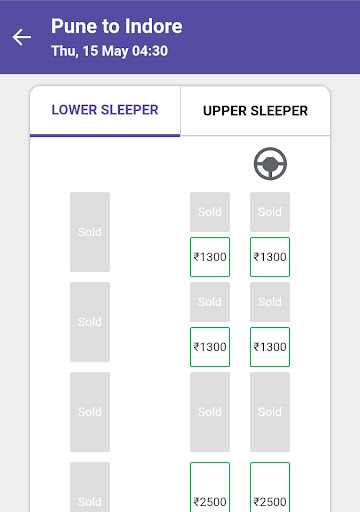Click the steering wheel driver icon

click(270, 164)
